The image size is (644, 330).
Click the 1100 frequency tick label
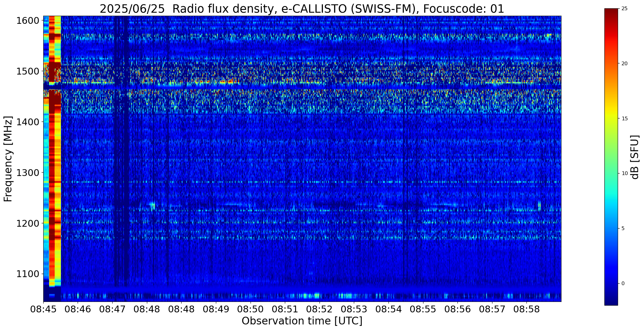click(28, 274)
